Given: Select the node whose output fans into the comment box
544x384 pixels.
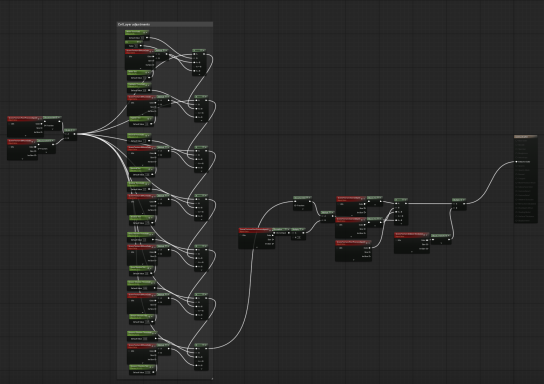Looking at the screenshot, I should click(x=70, y=135).
